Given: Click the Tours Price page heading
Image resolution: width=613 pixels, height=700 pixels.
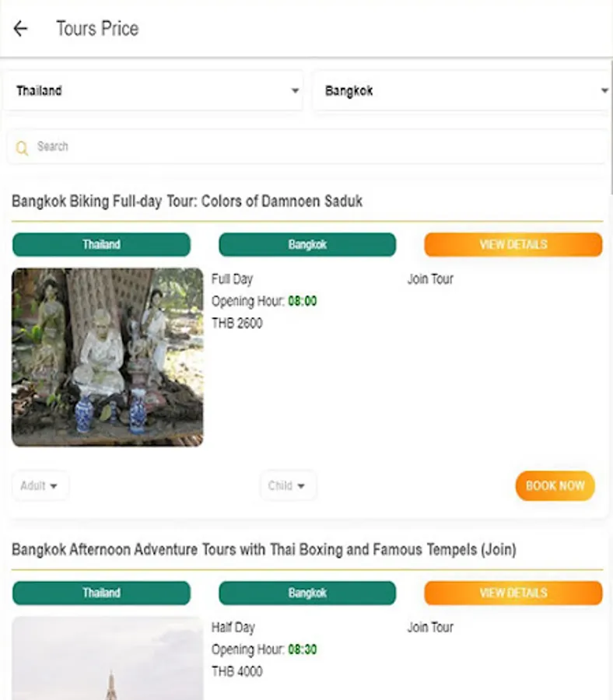Looking at the screenshot, I should pos(97,29).
